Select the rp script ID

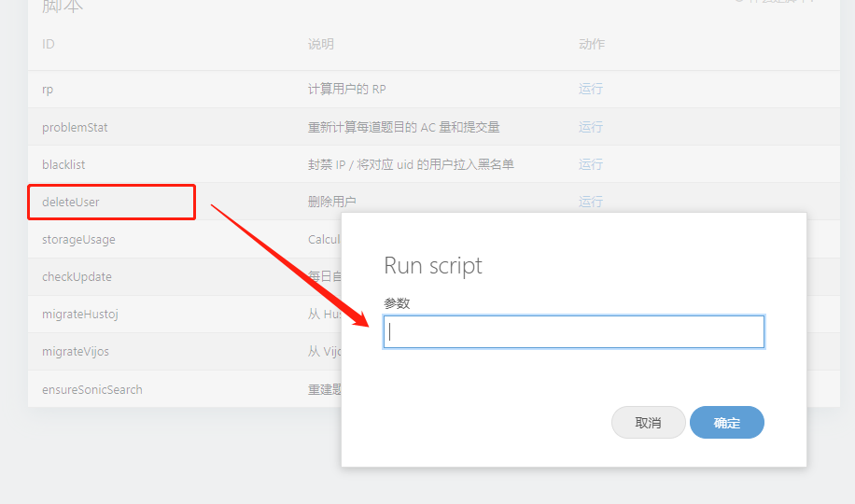pyautogui.click(x=48, y=90)
